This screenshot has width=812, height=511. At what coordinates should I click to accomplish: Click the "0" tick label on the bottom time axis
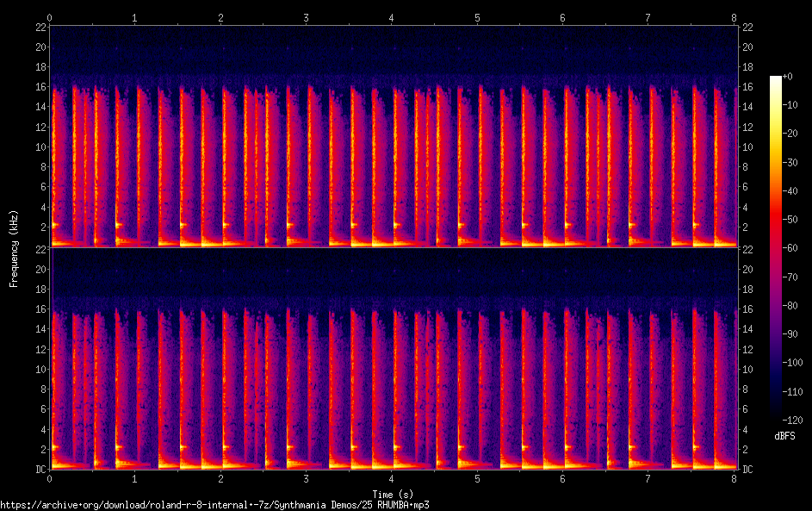[49, 479]
